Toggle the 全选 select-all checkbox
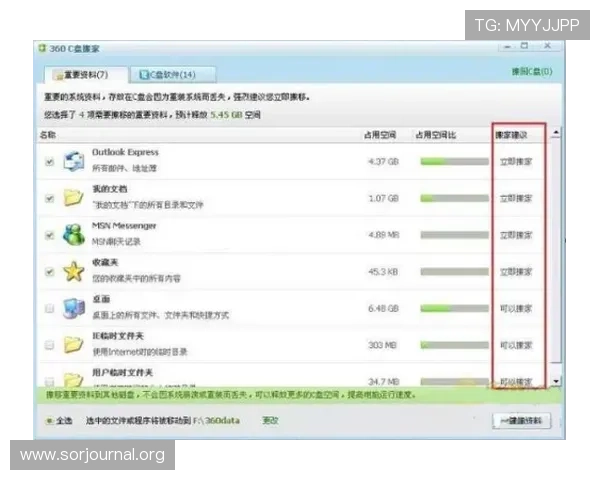600x480 pixels. pos(49,421)
